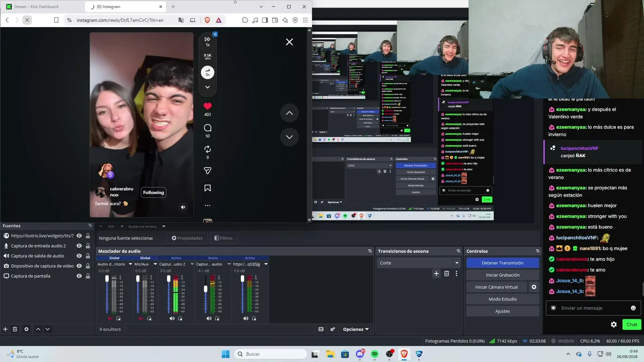Screen dimensions: 644x362
Task: Send message with green Chat button
Action: 632,325
